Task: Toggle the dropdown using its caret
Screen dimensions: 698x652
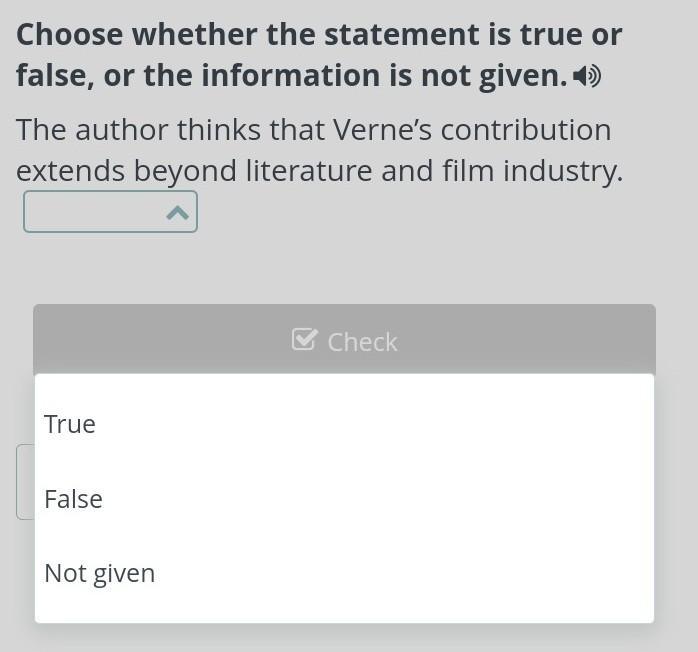Action: 177,212
